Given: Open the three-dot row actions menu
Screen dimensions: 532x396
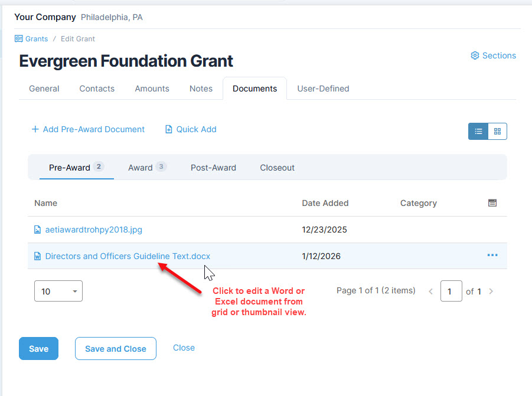Looking at the screenshot, I should [x=492, y=256].
